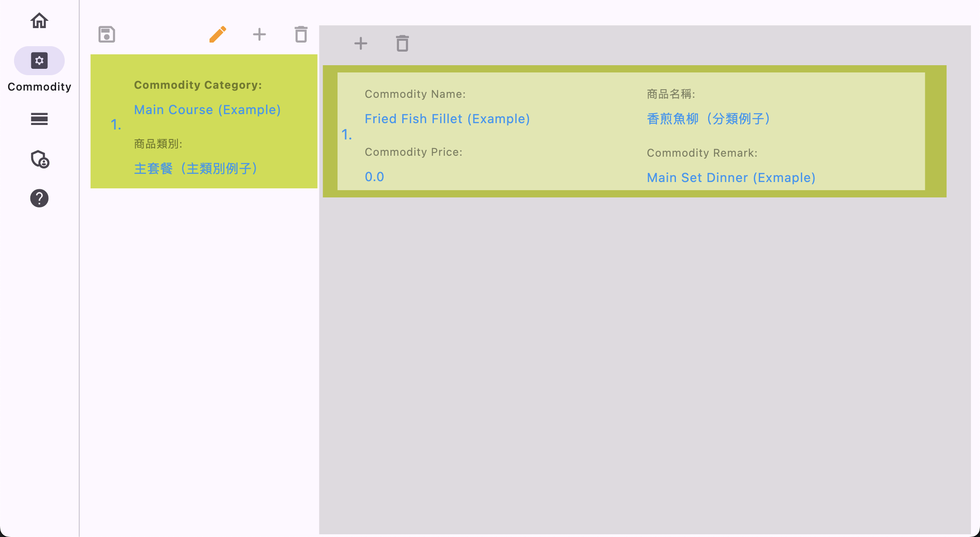This screenshot has width=980, height=537.
Task: Select Main Set Dinner remark text
Action: (732, 177)
